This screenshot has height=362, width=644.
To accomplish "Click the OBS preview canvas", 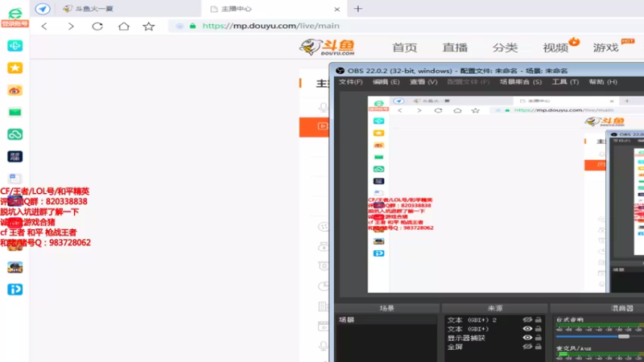I will pos(506,195).
